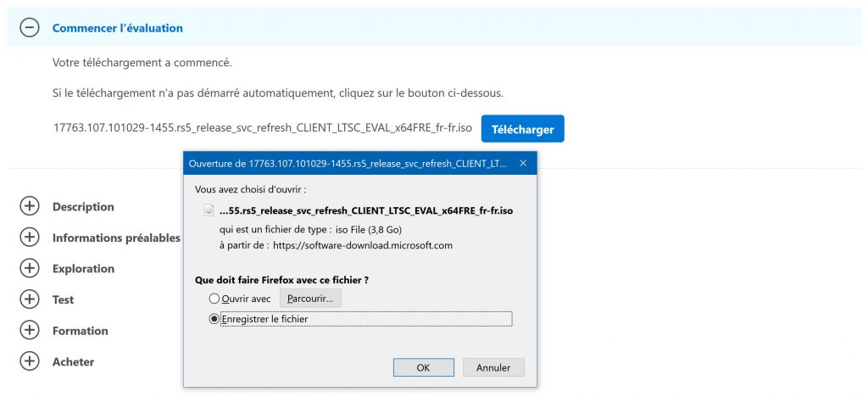Collapse the Commencer l'évaluation section icon

pyautogui.click(x=30, y=28)
